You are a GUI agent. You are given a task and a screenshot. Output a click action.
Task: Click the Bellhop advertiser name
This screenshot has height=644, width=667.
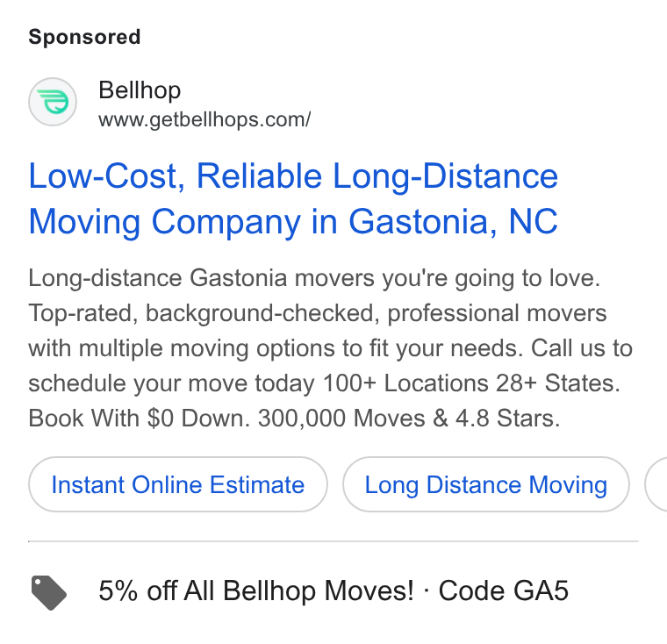pyautogui.click(x=140, y=90)
